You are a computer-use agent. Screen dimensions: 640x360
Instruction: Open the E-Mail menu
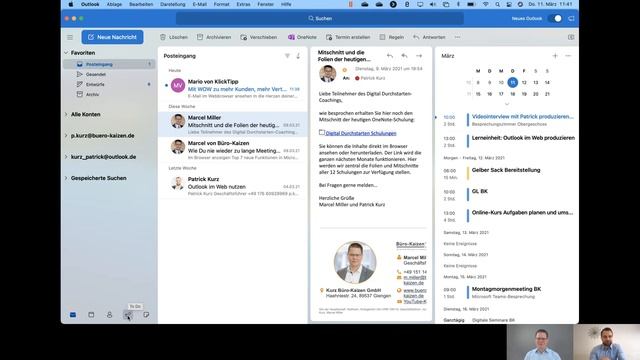200,4
